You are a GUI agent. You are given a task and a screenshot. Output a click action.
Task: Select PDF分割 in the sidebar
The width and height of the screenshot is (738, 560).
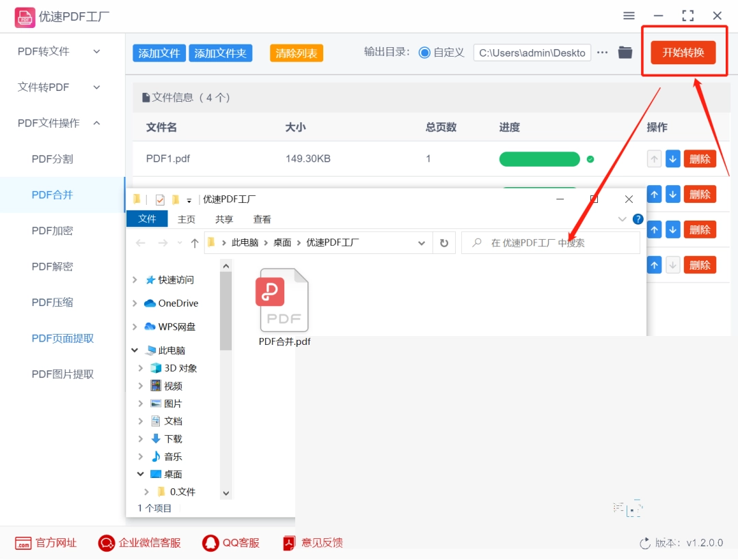click(52, 159)
